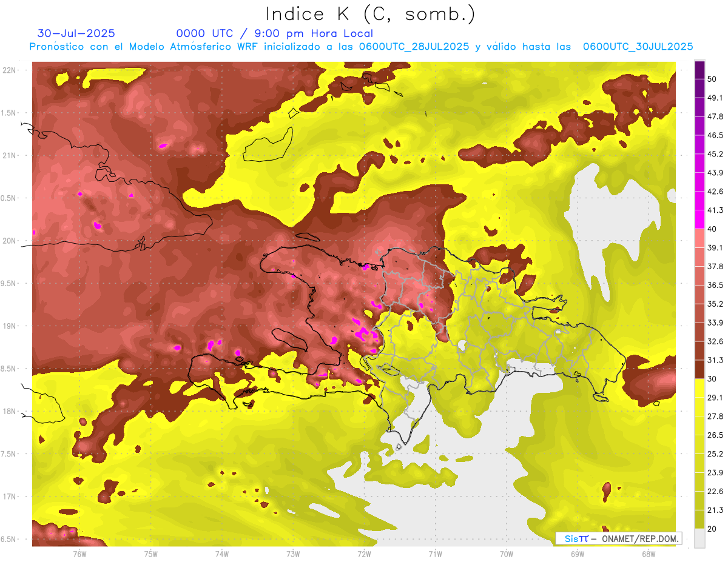Screen dimensions: 728x562
Task: Click the color scale value "37.8"
Action: click(715, 266)
